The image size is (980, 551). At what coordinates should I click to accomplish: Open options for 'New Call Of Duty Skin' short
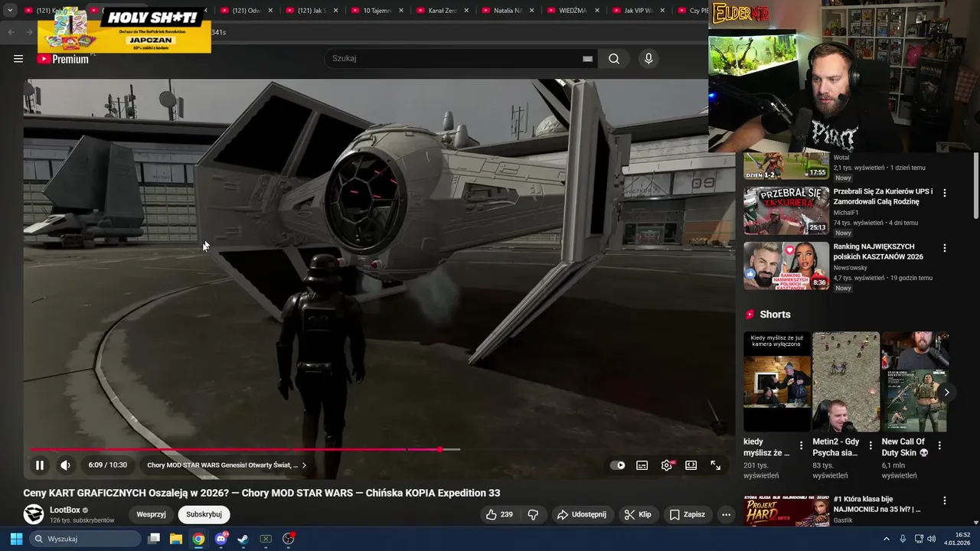tap(939, 445)
